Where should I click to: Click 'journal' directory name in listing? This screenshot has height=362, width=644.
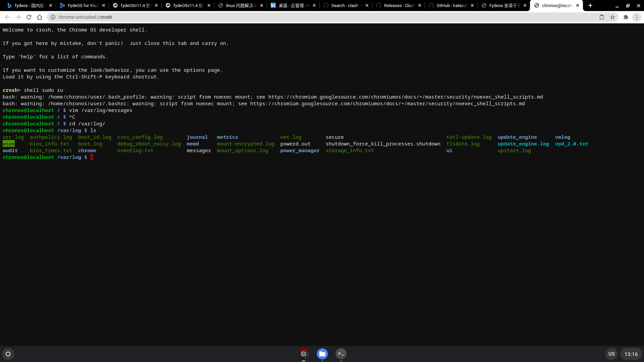click(197, 137)
